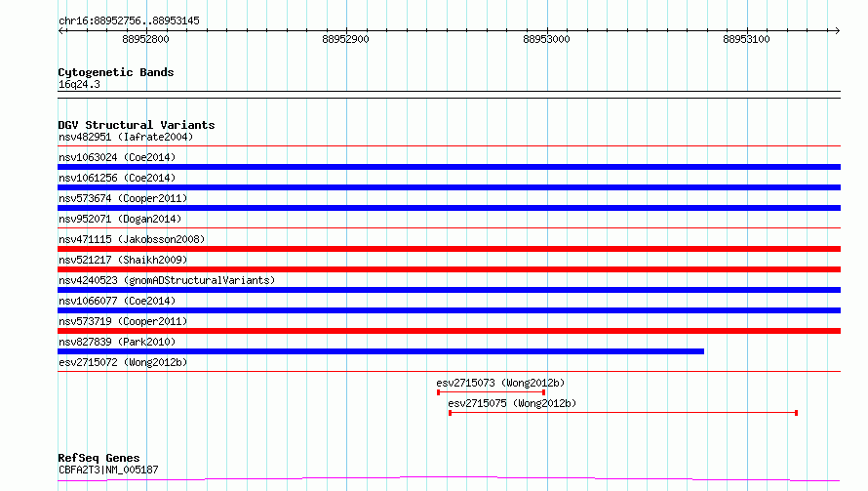868x491 pixels.
Task: Click the red bar of nsv573719
Action: (x=449, y=331)
